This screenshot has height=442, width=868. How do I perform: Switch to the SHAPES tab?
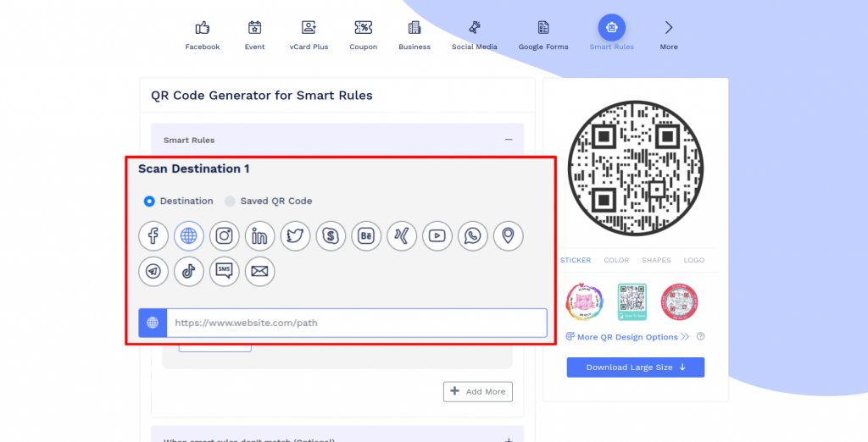click(x=656, y=260)
